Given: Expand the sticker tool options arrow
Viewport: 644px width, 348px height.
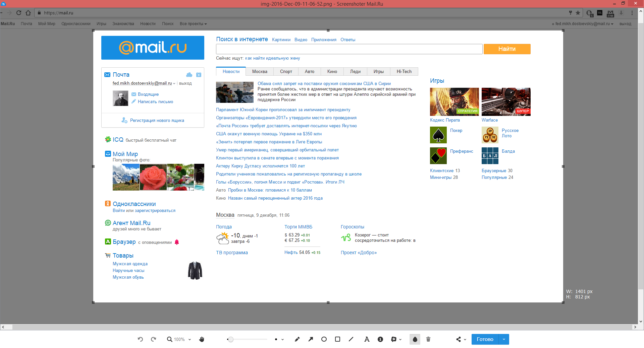Looking at the screenshot, I should (400, 340).
